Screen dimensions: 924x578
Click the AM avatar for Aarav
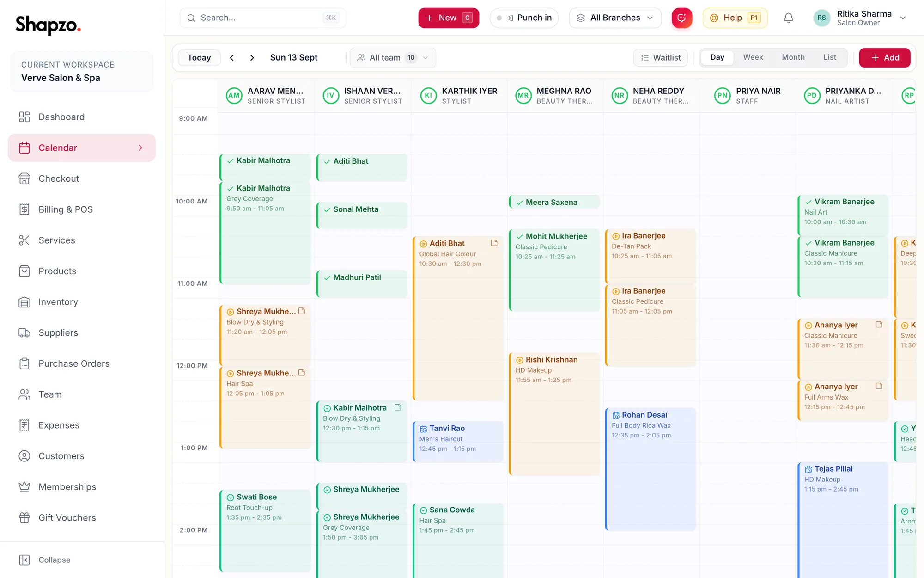[x=234, y=96]
